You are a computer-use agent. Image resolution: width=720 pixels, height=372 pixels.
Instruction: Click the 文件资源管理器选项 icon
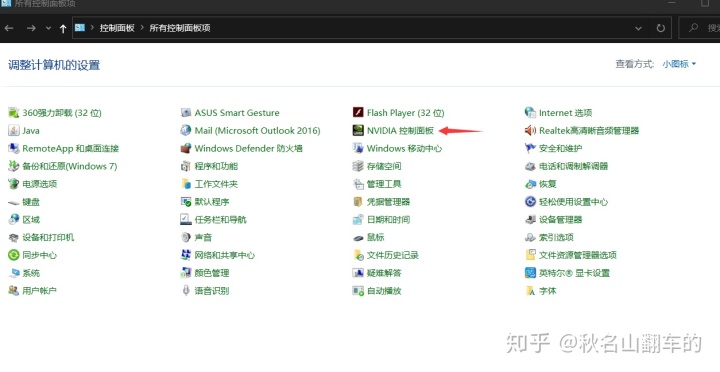coord(530,255)
